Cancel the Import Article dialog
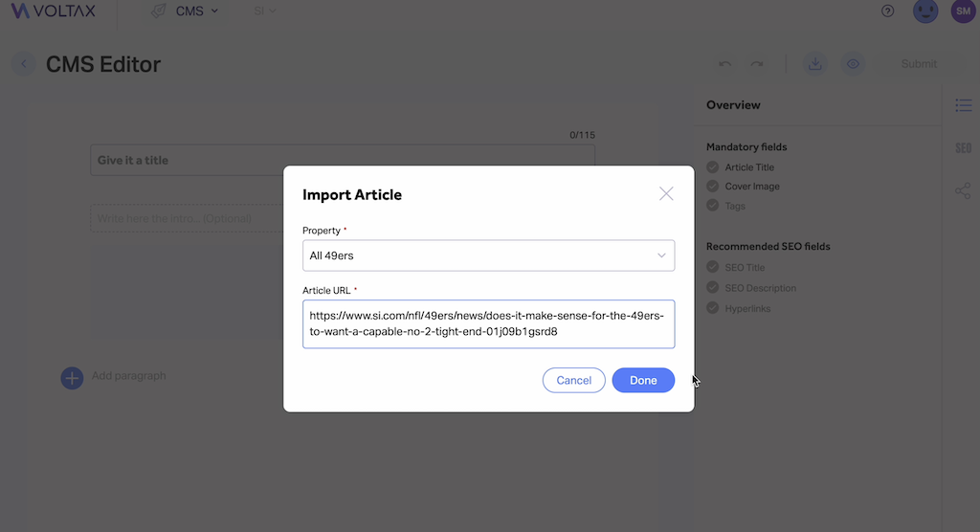980x532 pixels. coord(574,380)
